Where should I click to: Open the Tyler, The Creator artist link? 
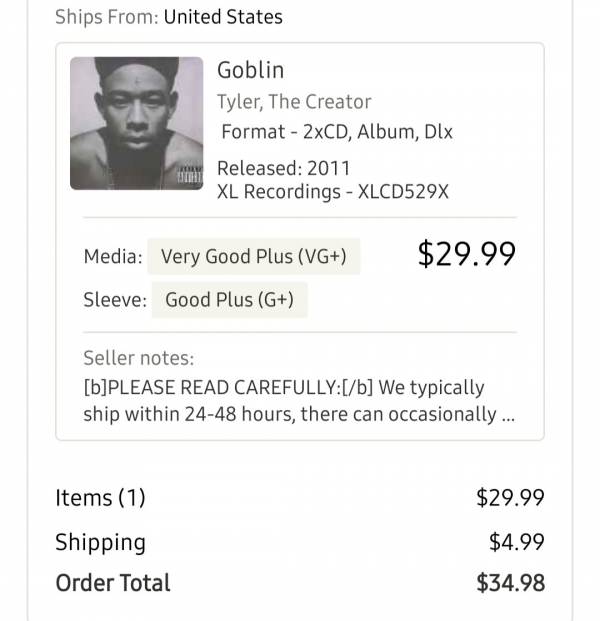point(294,102)
